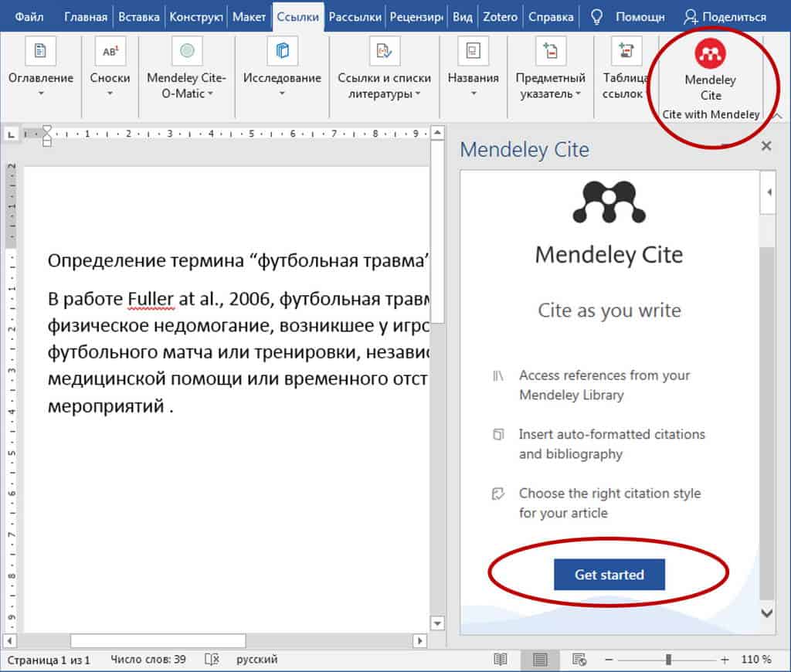791x672 pixels.
Task: Click horizontal scroll left arrow
Action: click(9, 641)
